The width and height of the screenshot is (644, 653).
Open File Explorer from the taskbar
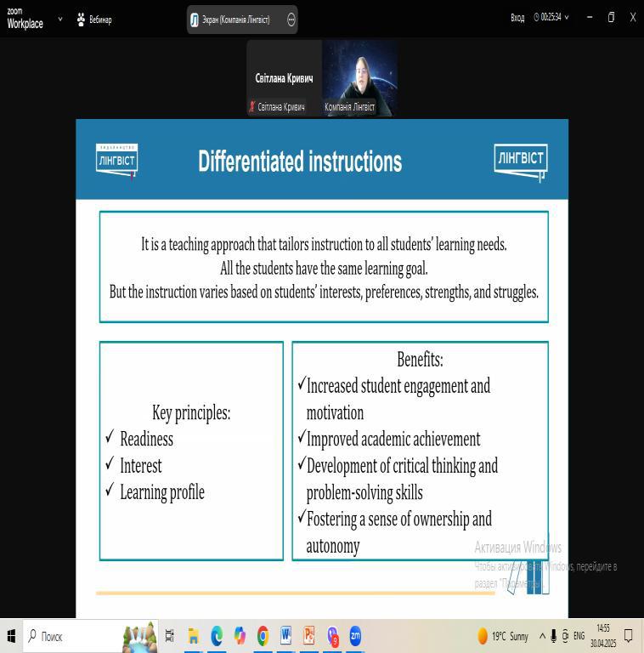pos(194,636)
